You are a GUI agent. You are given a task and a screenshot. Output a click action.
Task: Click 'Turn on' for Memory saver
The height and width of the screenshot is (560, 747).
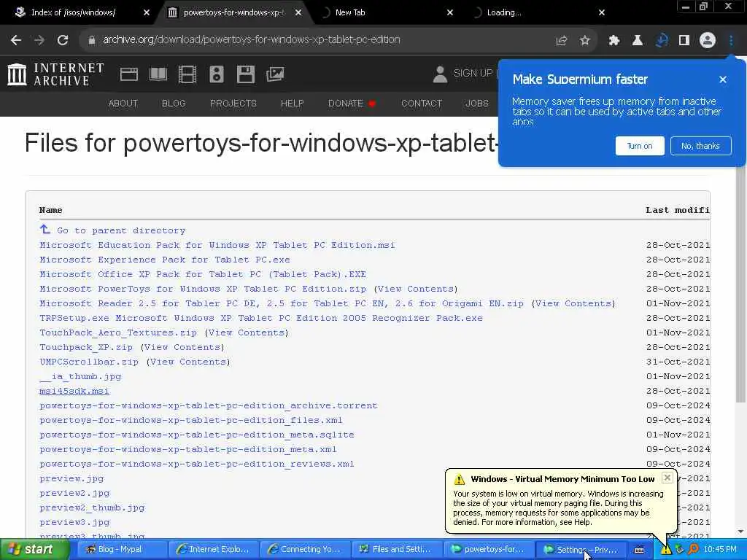point(640,146)
